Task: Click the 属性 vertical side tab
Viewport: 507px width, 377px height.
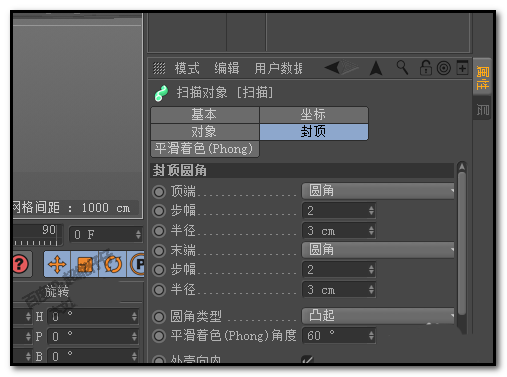Action: (x=482, y=77)
